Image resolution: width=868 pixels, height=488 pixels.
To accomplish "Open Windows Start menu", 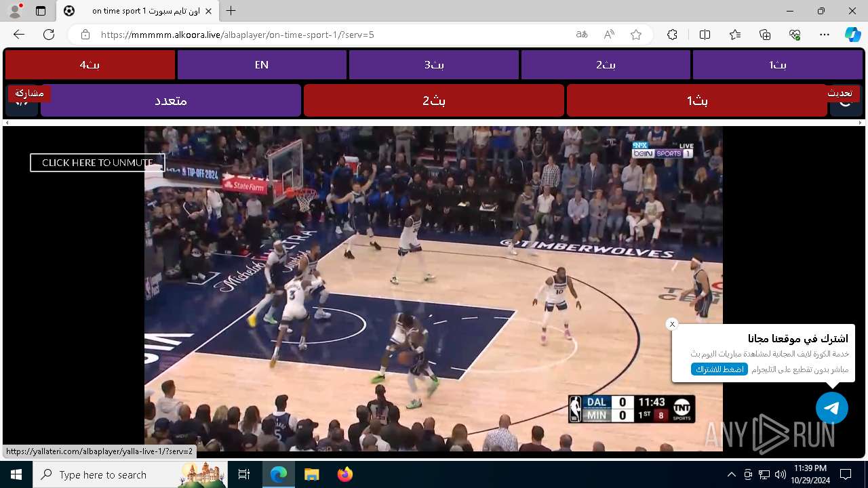I will 16,474.
